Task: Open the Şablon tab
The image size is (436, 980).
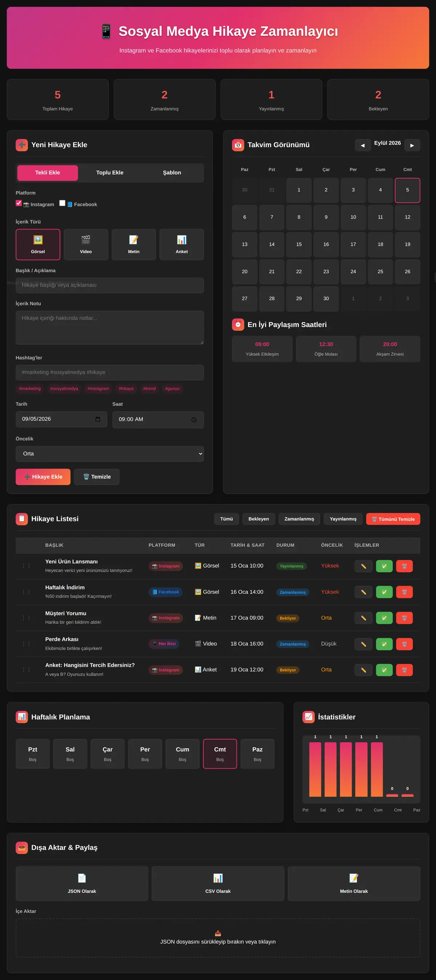Action: pos(172,173)
